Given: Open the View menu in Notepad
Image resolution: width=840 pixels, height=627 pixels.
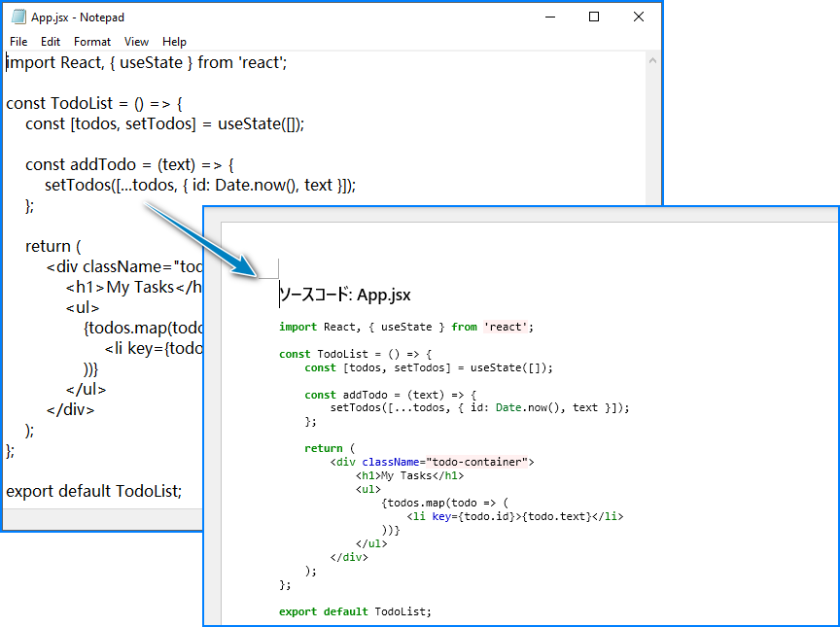Looking at the screenshot, I should 137,42.
